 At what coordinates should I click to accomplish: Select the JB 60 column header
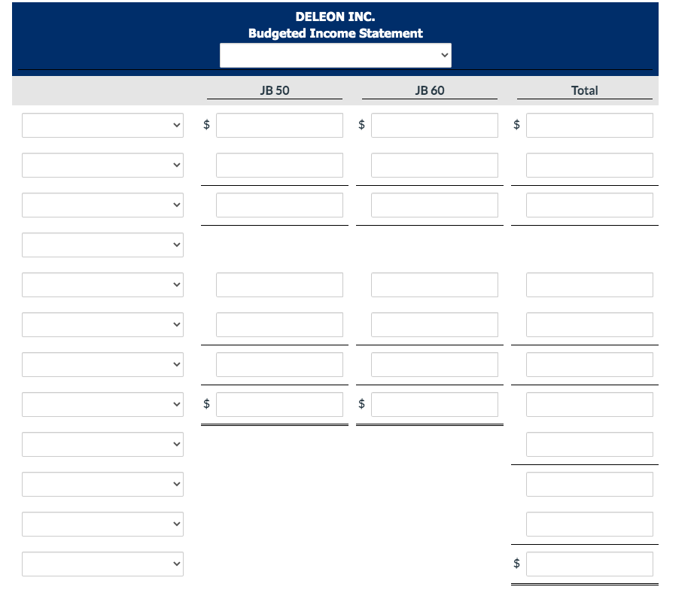pyautogui.click(x=429, y=90)
